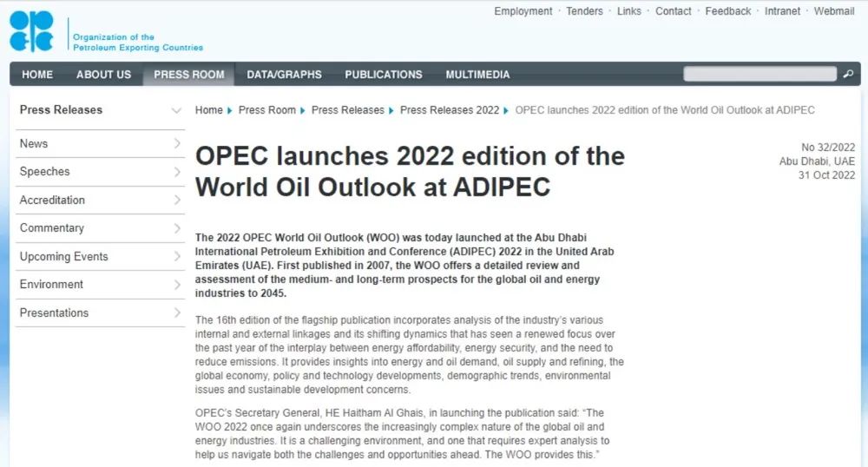Click Organization of the Petroleum Exporting Countries text
This screenshot has height=467, width=868.
point(138,42)
